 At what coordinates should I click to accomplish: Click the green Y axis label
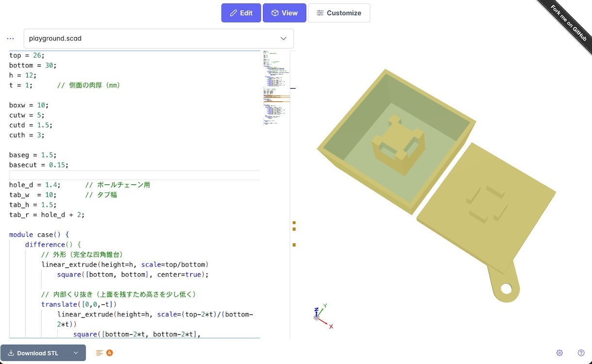325,306
